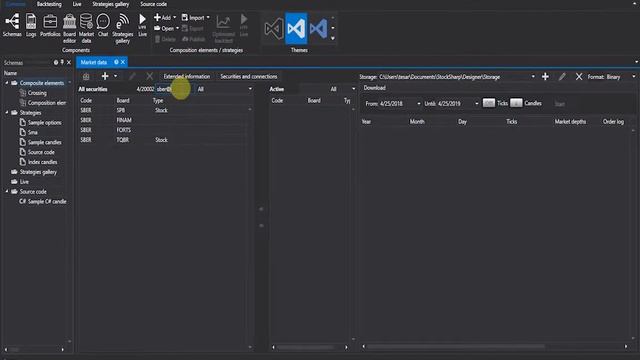Add a security with the plus icon
The width and height of the screenshot is (640, 360).
click(105, 76)
